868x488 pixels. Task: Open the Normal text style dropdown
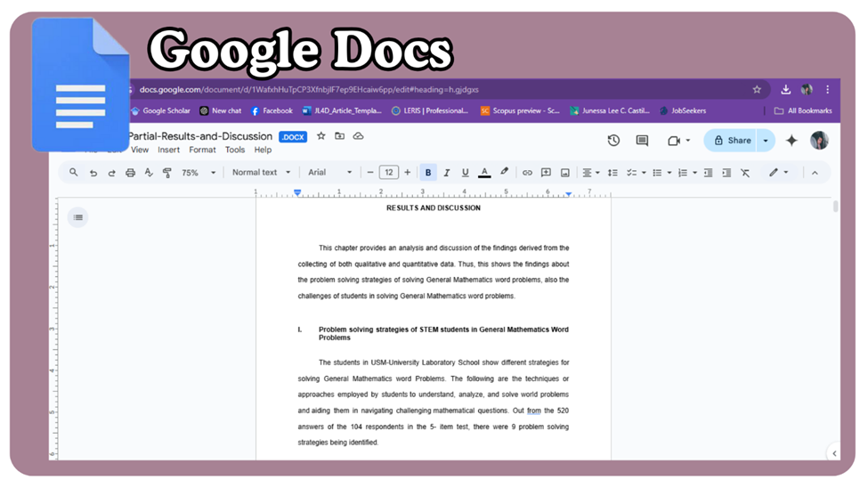[261, 172]
